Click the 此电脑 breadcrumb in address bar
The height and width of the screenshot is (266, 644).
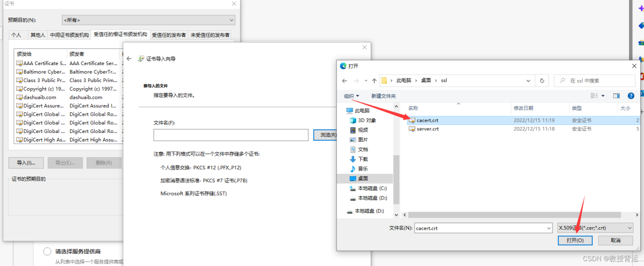[404, 81]
